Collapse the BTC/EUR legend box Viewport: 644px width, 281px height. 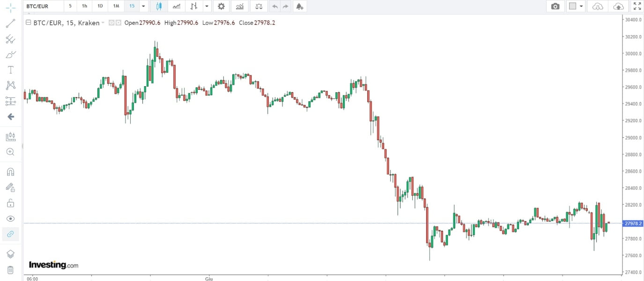29,22
